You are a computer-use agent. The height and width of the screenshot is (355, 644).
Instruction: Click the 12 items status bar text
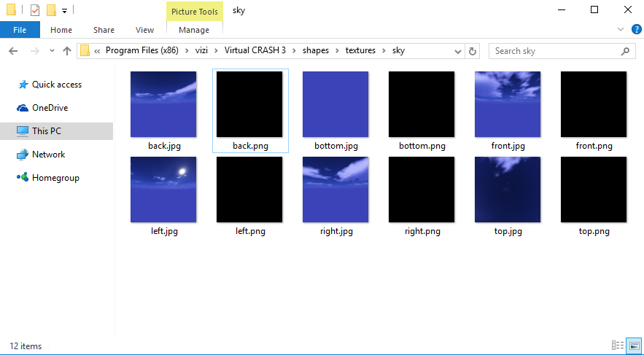(26, 346)
